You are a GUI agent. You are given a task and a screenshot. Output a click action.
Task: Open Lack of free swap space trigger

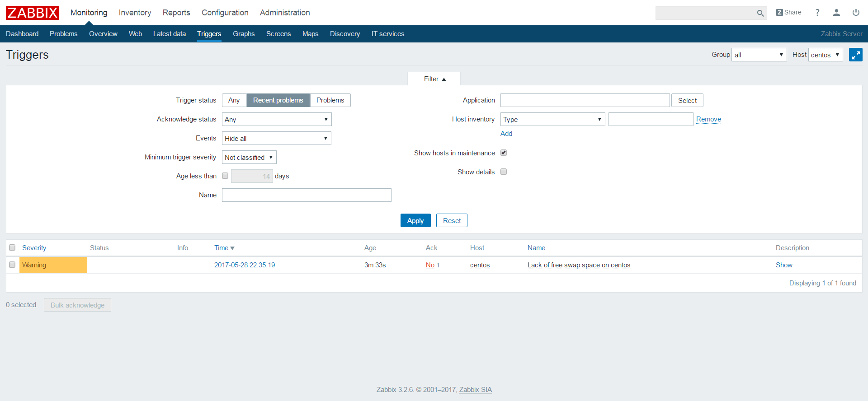click(579, 265)
